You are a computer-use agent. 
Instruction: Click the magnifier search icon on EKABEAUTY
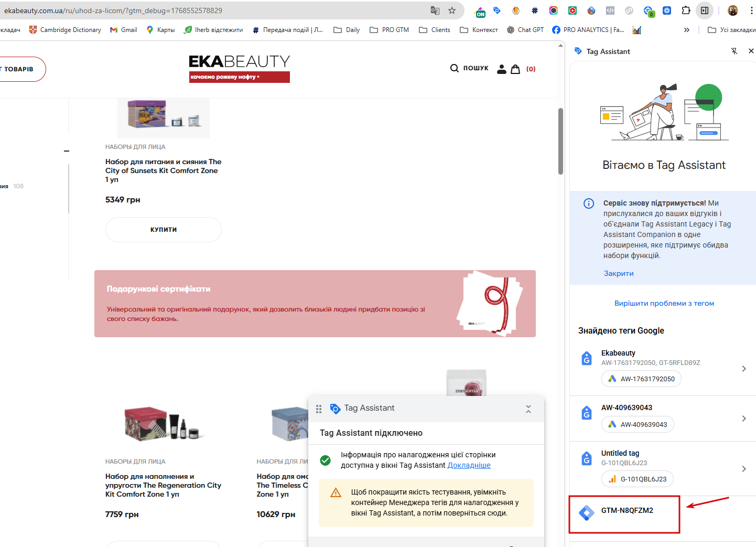point(455,68)
